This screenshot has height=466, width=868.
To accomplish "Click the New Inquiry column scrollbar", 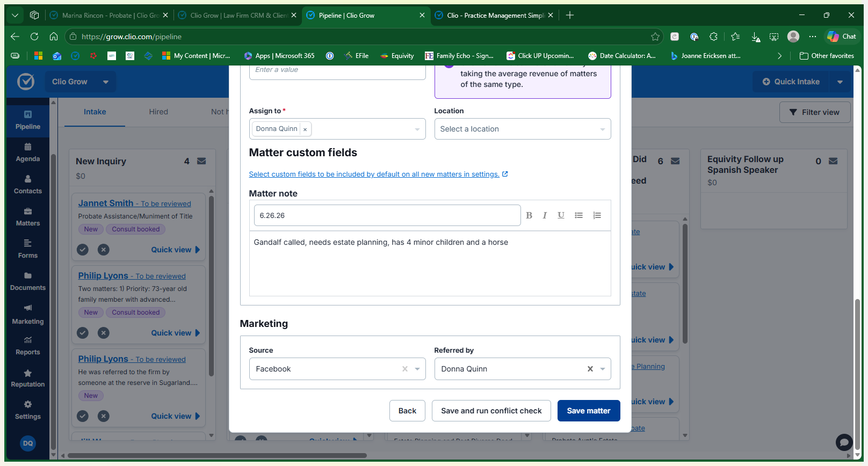I will [x=211, y=287].
